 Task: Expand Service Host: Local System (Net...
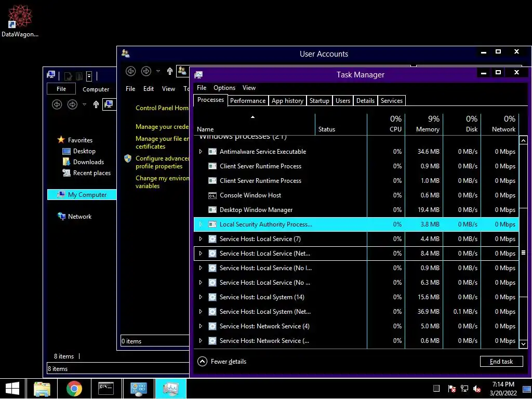pos(201,312)
